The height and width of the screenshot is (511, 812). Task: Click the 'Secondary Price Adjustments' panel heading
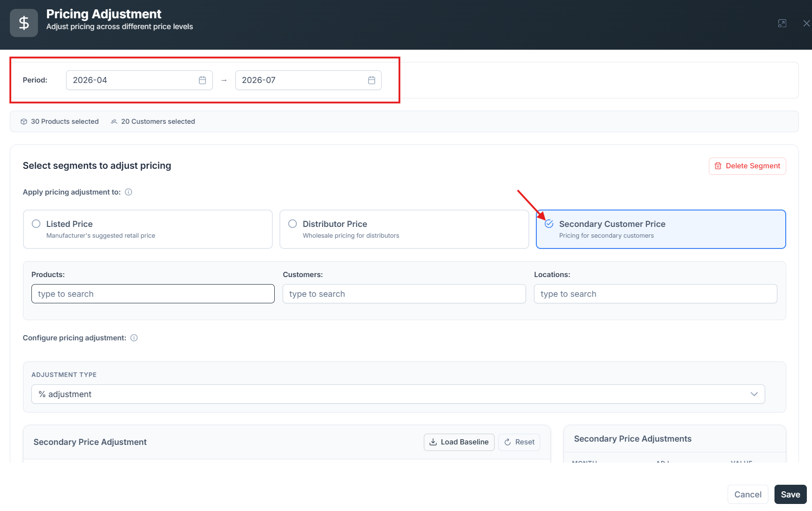pos(632,439)
